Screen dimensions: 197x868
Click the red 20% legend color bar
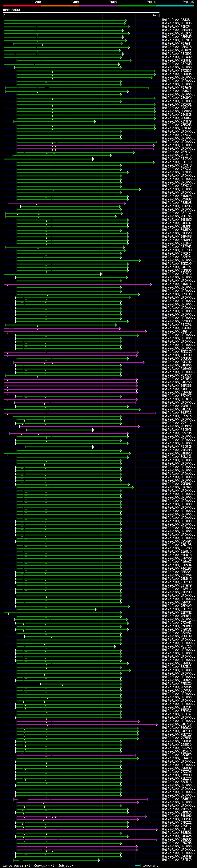[22, 6]
